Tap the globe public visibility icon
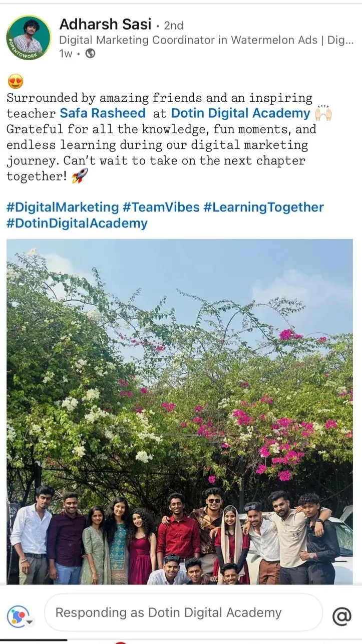 click(x=90, y=54)
